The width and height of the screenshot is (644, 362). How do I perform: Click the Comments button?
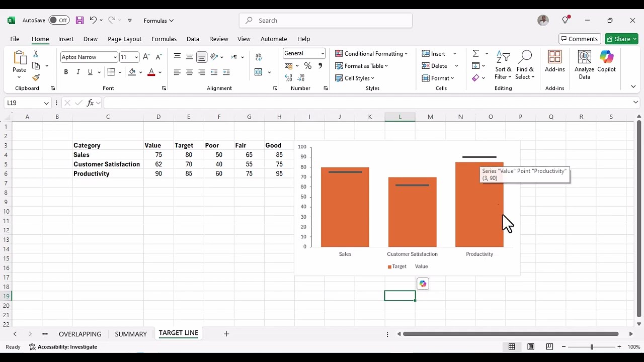[579, 39]
